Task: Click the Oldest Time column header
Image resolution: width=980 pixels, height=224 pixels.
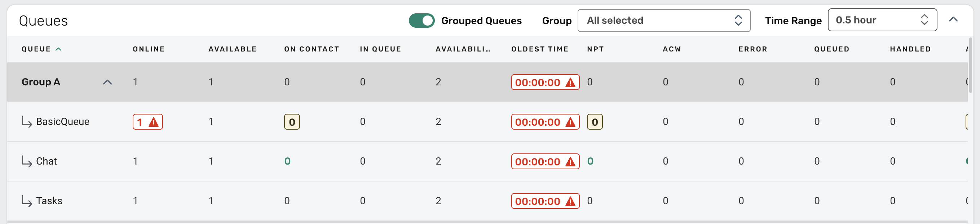Action: tap(539, 49)
